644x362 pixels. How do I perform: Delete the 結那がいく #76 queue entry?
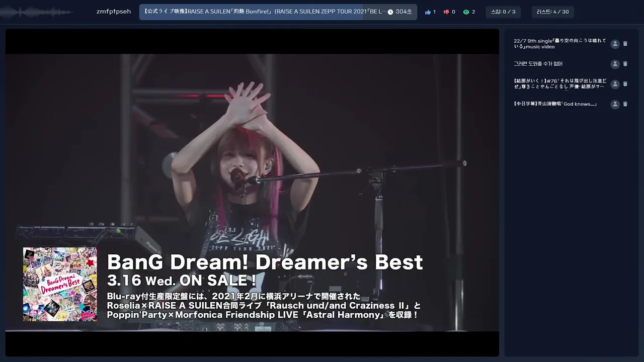[x=625, y=84]
